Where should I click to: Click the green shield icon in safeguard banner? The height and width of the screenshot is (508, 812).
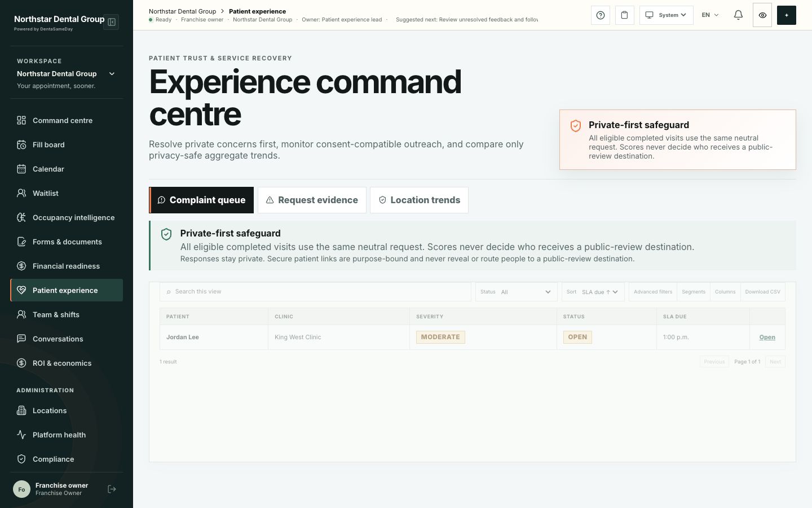click(166, 234)
